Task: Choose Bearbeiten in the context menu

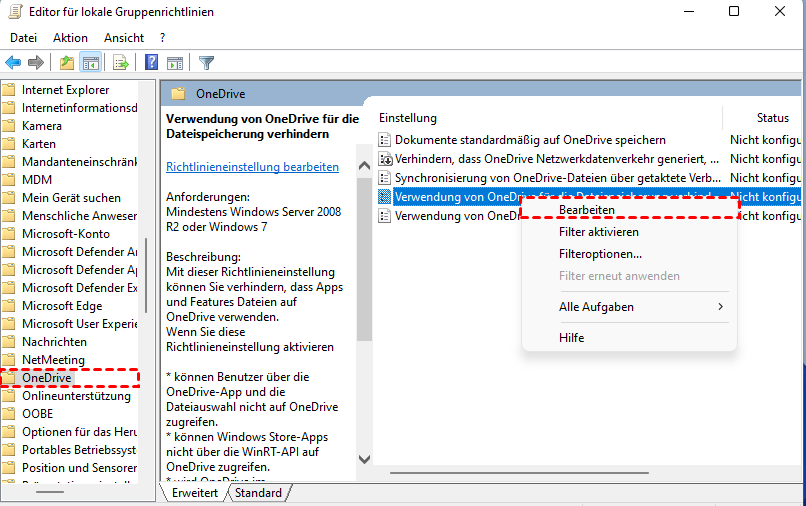Action: point(629,210)
